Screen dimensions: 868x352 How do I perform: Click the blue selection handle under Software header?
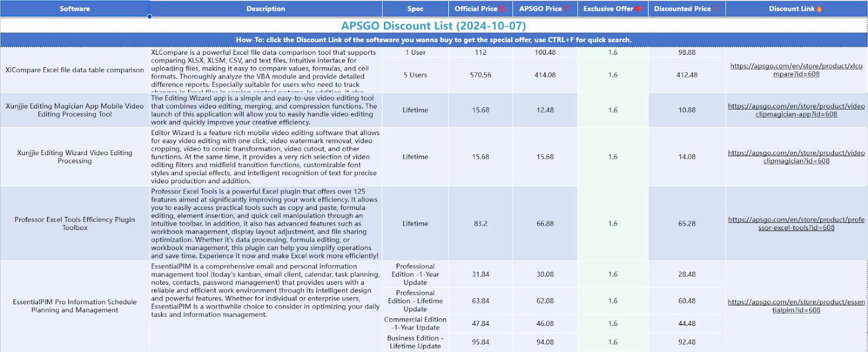tap(149, 16)
